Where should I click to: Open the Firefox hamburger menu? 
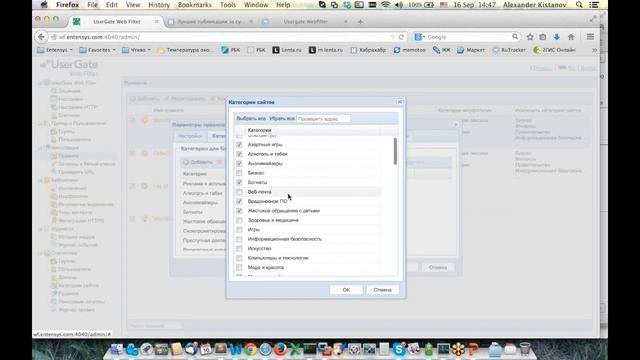[x=590, y=37]
